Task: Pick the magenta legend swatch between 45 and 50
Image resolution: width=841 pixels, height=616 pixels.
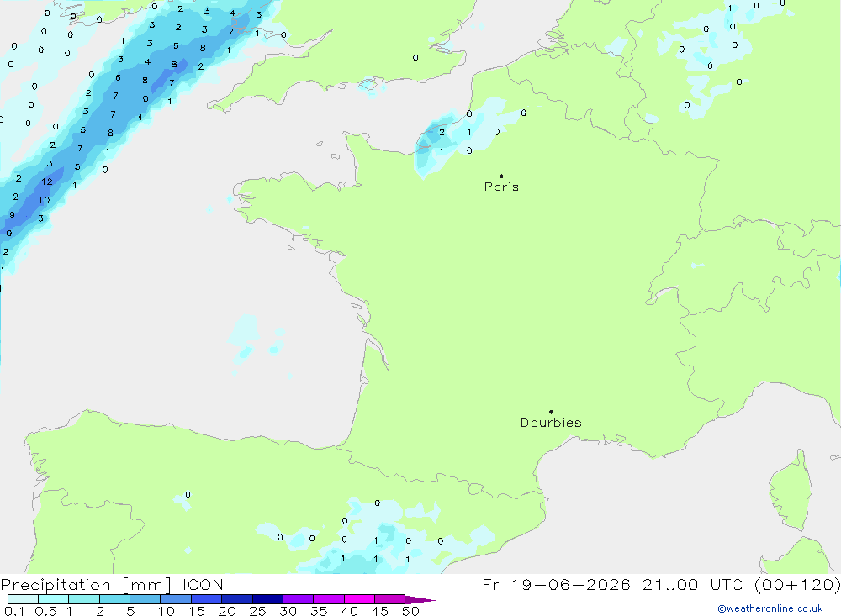Action: click(389, 599)
